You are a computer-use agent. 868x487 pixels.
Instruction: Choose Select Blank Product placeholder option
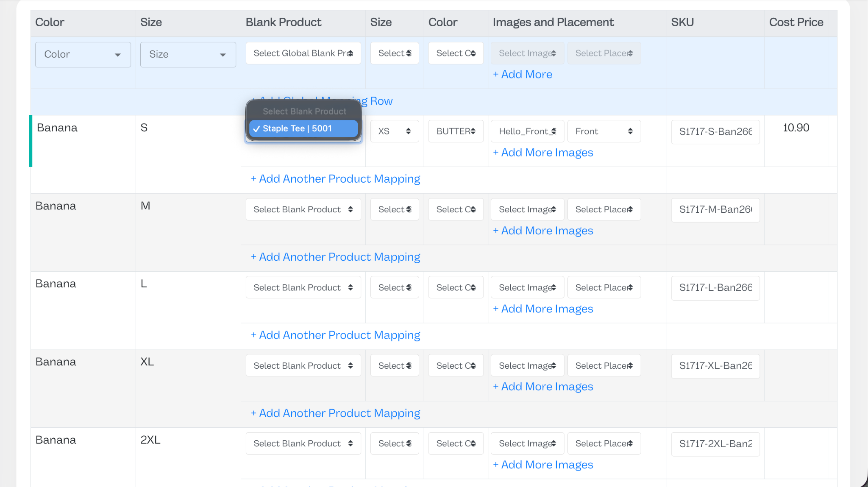click(303, 111)
